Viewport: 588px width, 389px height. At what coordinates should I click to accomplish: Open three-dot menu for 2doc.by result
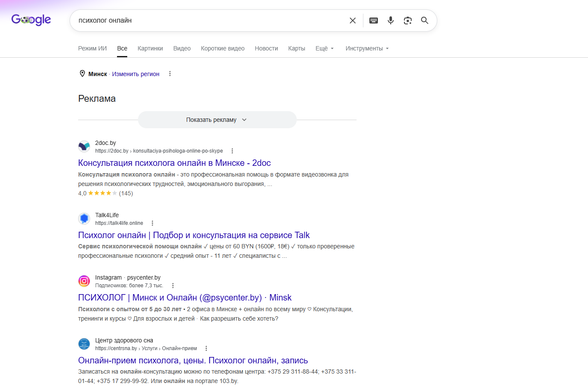(x=232, y=151)
